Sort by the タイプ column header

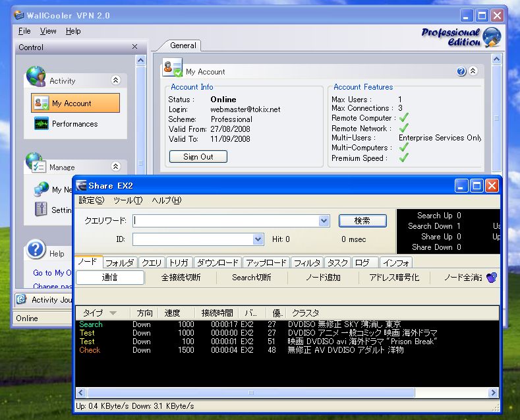(x=103, y=313)
